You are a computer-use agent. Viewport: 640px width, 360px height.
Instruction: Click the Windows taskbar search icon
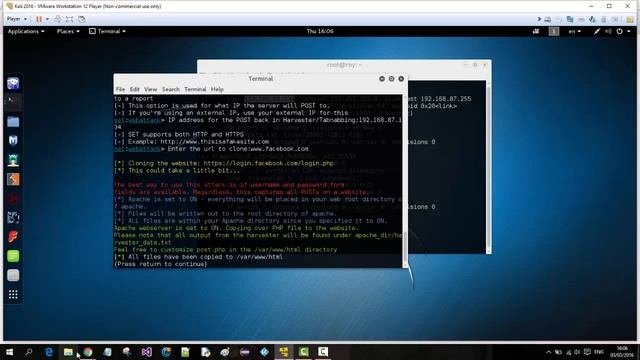point(29,352)
